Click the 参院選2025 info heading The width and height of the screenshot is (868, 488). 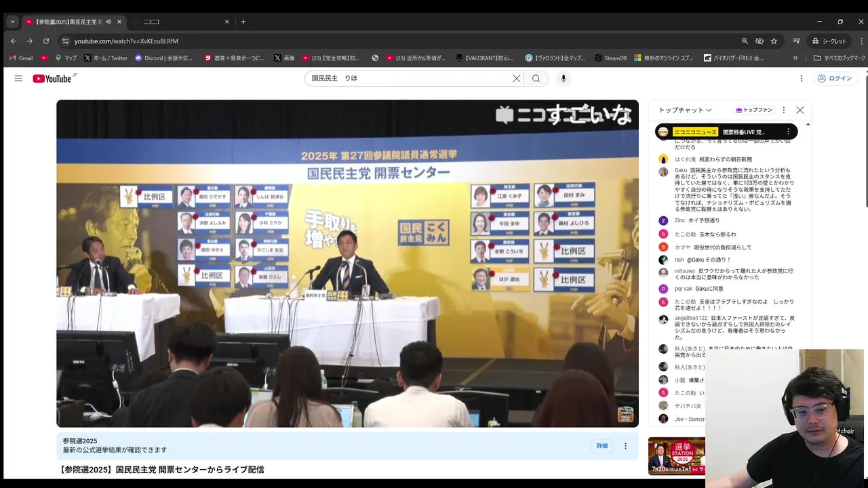80,441
